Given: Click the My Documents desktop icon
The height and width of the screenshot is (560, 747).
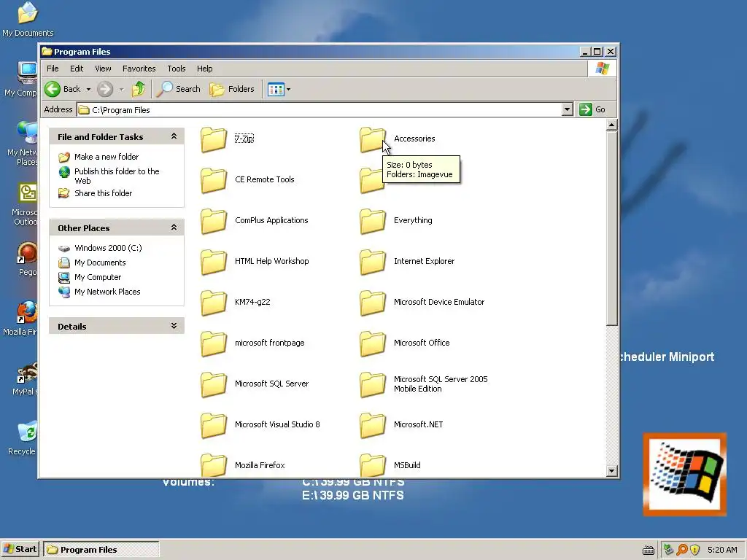Looking at the screenshot, I should click(27, 20).
